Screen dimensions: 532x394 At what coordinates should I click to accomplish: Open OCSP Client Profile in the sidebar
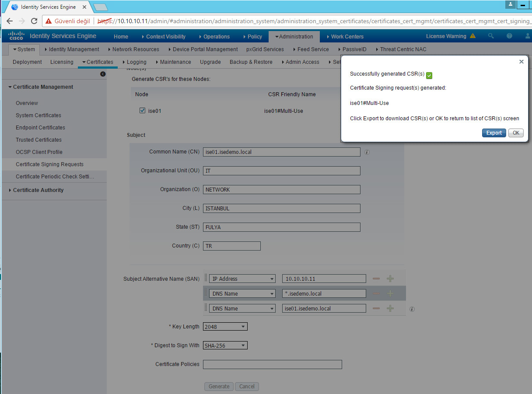39,152
